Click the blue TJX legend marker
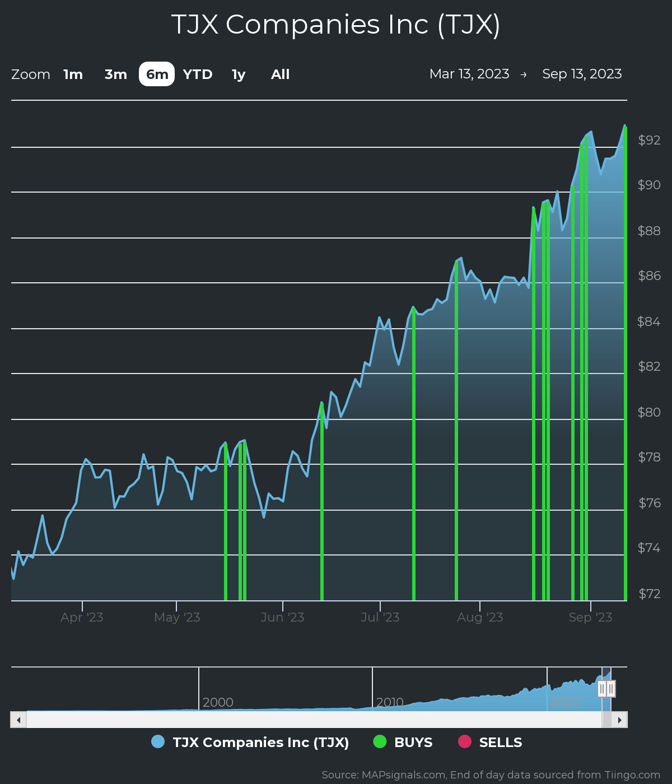 coord(158,741)
